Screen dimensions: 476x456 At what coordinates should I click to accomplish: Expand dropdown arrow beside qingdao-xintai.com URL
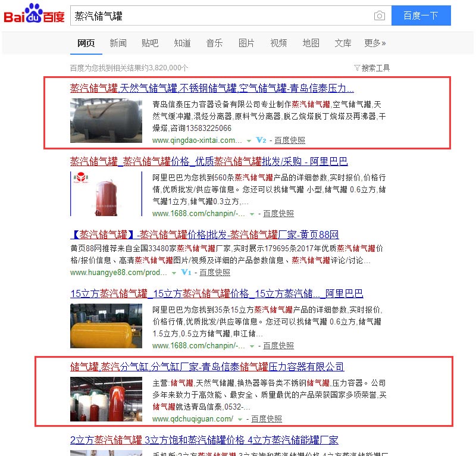click(249, 141)
